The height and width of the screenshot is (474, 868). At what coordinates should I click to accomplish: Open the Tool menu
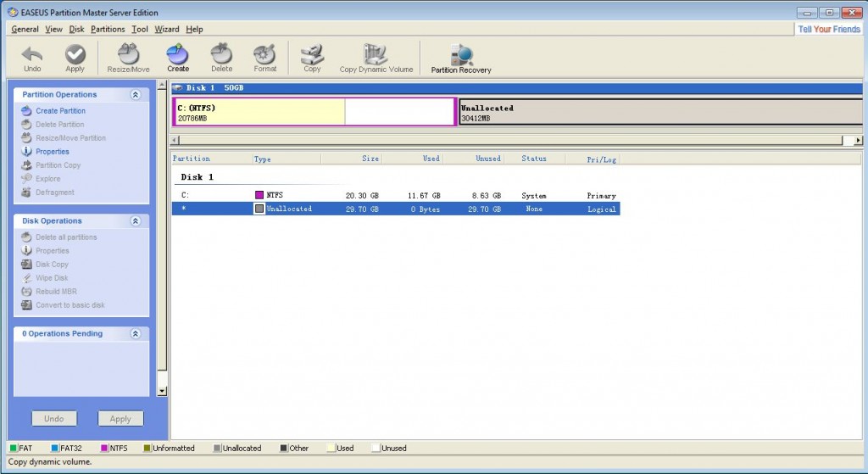click(x=140, y=30)
